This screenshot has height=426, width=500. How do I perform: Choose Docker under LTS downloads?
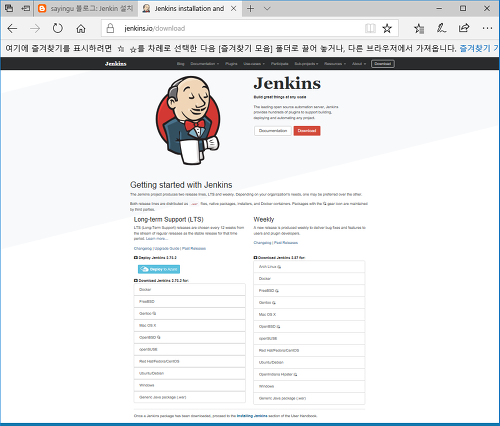click(x=190, y=290)
